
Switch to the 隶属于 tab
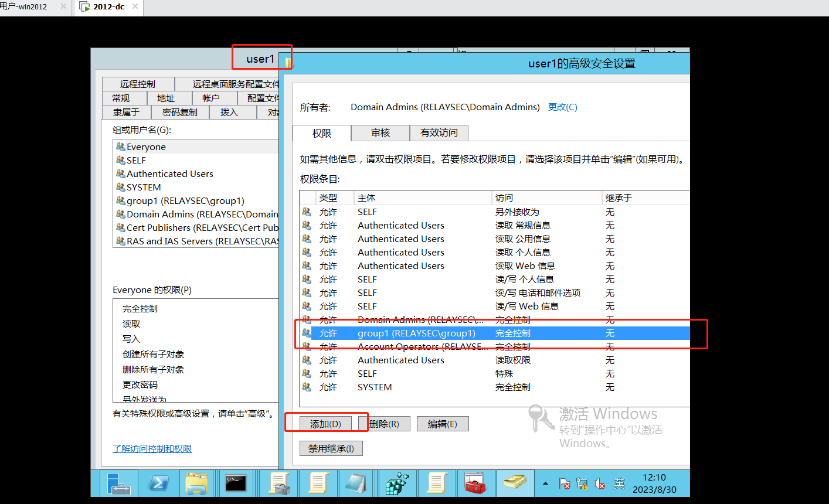coord(126,112)
